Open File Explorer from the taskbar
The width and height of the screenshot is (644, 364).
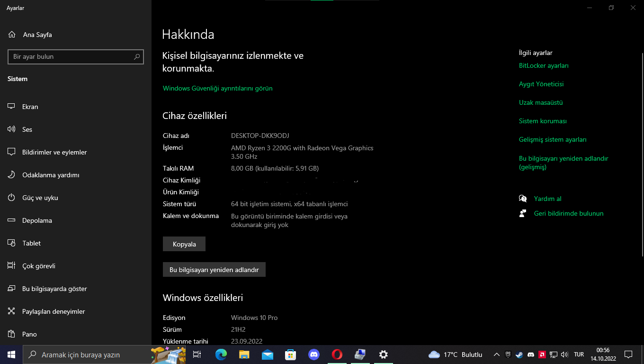click(x=244, y=355)
